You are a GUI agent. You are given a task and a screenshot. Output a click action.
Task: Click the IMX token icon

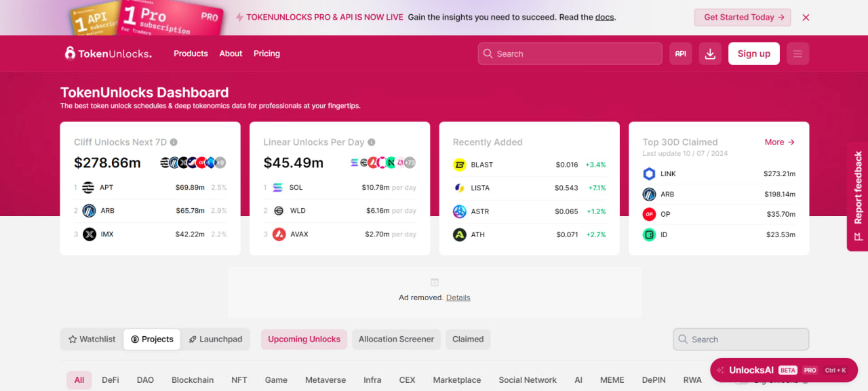point(89,234)
